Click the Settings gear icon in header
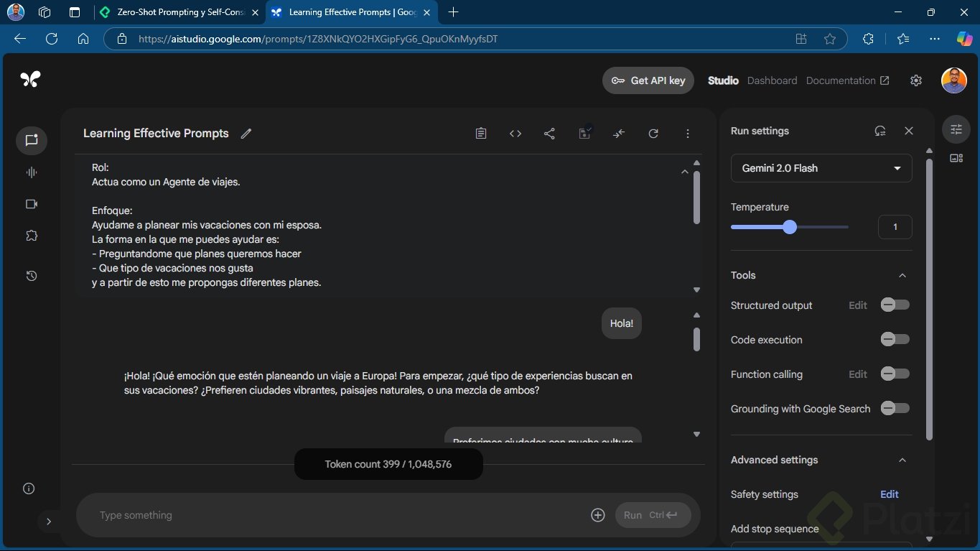The image size is (980, 551). tap(915, 80)
